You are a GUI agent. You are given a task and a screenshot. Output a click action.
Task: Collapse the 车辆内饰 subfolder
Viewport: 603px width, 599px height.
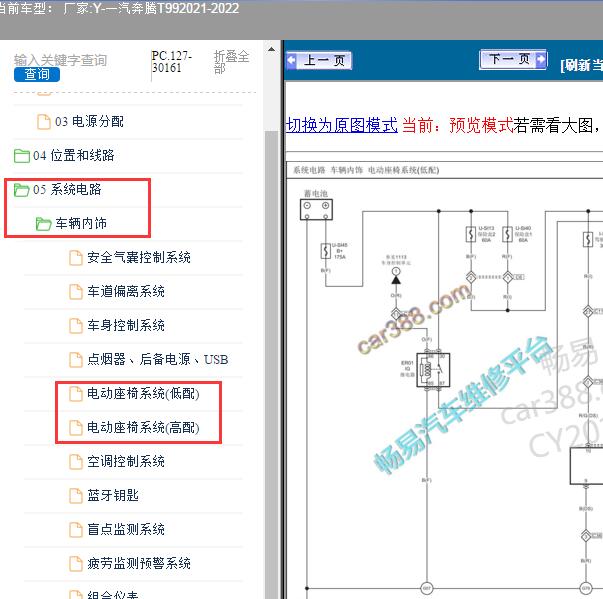81,223
